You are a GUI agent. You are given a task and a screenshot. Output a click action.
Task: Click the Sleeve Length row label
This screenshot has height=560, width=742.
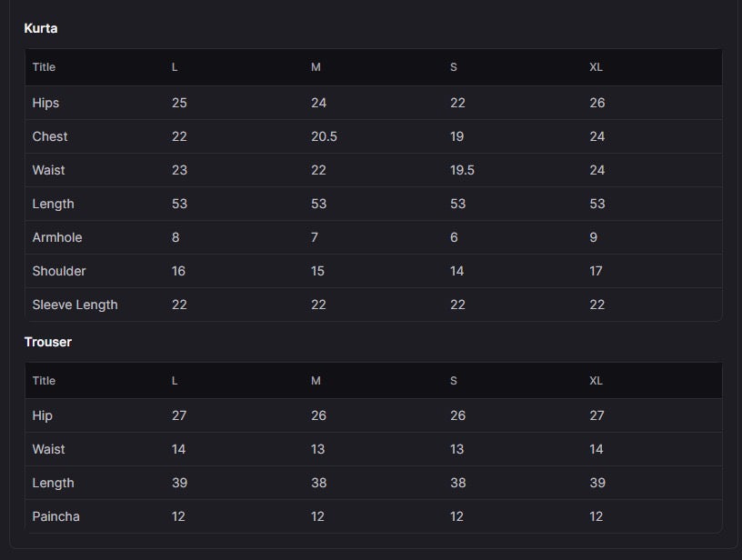[75, 305]
